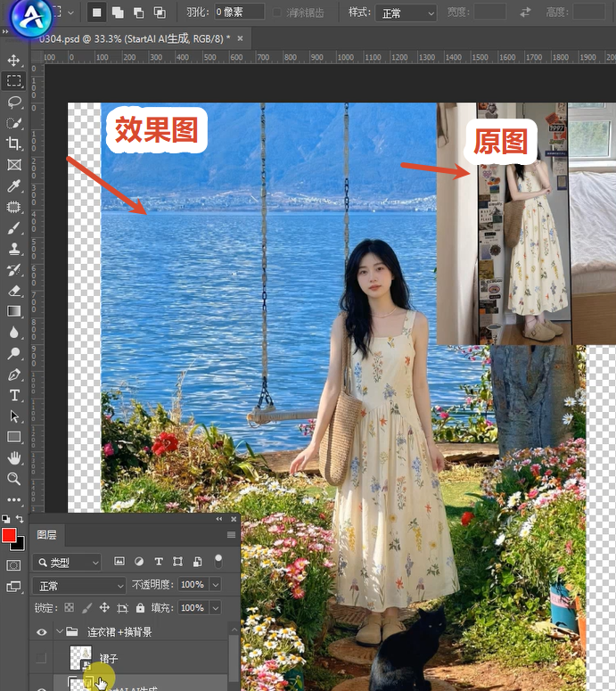Image resolution: width=616 pixels, height=691 pixels.
Task: Filter layers by type layers
Action: coord(159,561)
